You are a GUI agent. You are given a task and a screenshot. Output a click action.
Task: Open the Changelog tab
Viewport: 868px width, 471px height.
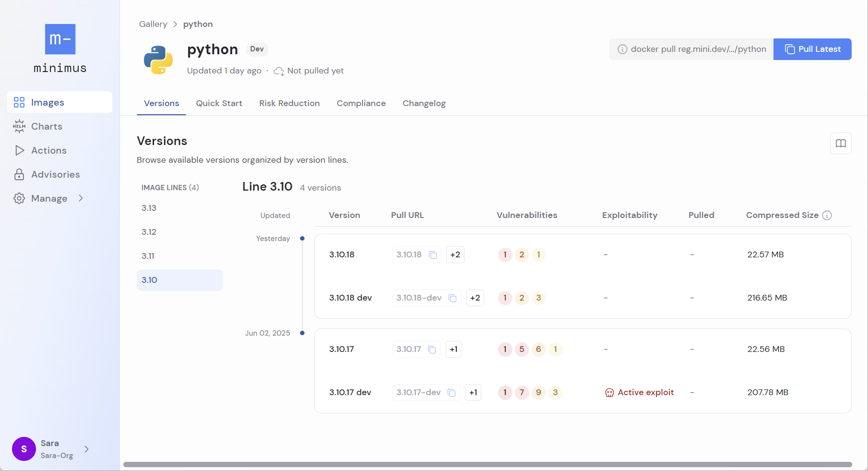pyautogui.click(x=424, y=103)
